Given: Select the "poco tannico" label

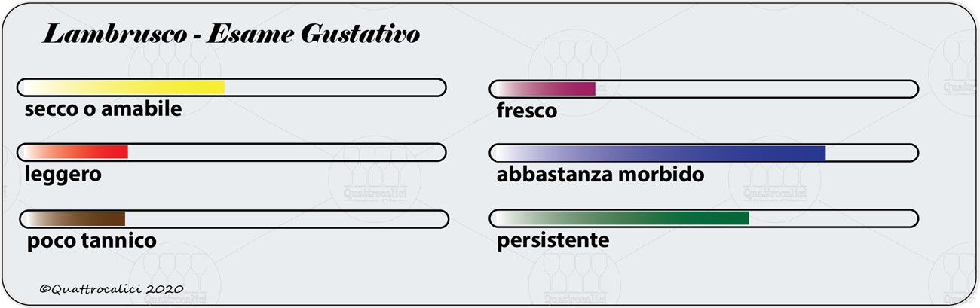Looking at the screenshot, I should (x=92, y=241).
